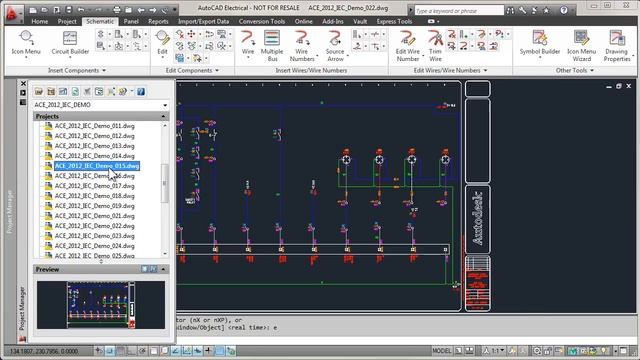
Task: Click the Edit component tool
Action: point(162,42)
